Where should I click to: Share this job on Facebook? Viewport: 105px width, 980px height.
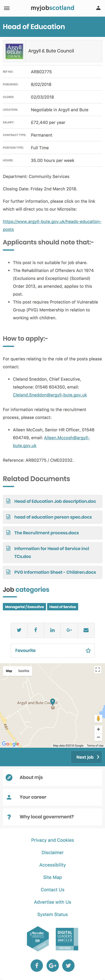pos(36,630)
